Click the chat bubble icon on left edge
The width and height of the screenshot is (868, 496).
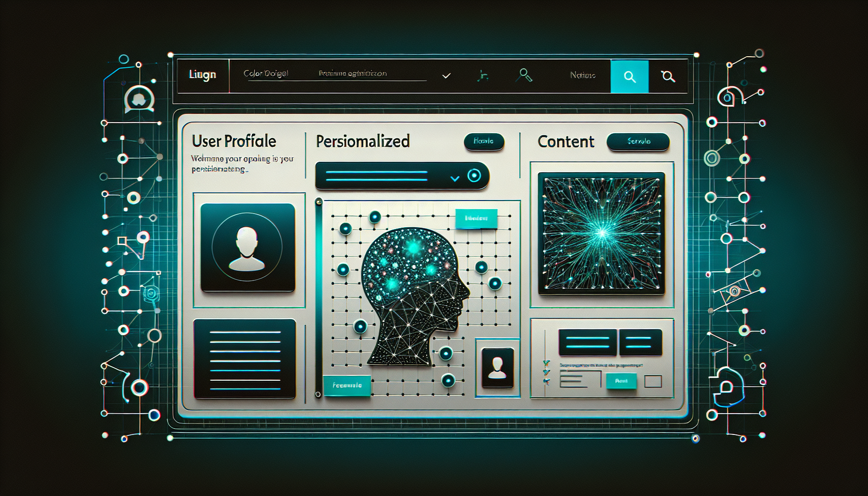(139, 100)
